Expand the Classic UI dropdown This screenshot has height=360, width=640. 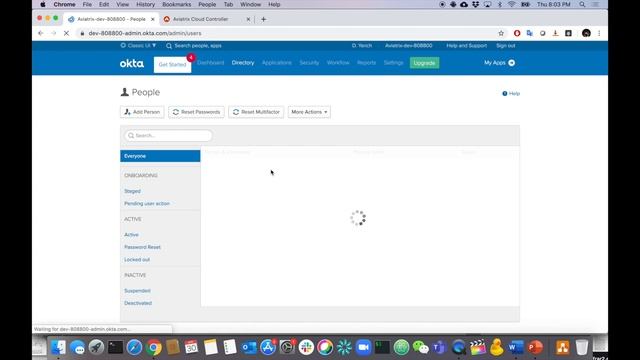point(138,46)
